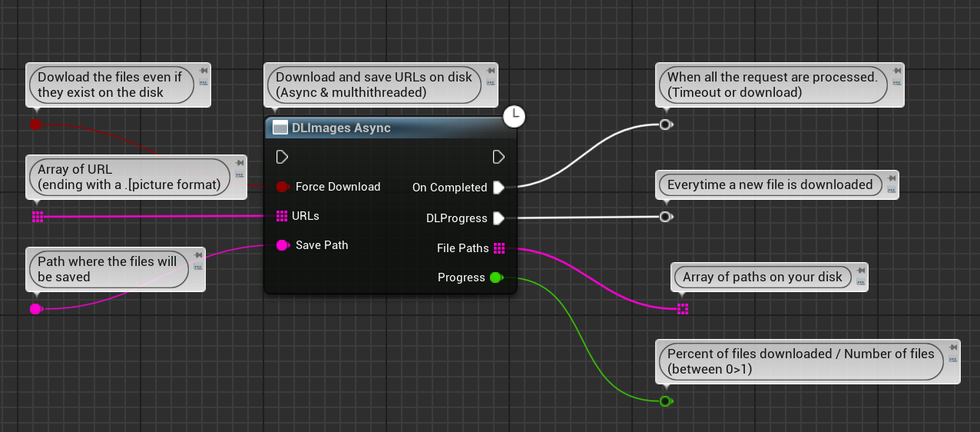Toggle pin on 'Download and save URLs' comment
This screenshot has height=432, width=980.
489,70
